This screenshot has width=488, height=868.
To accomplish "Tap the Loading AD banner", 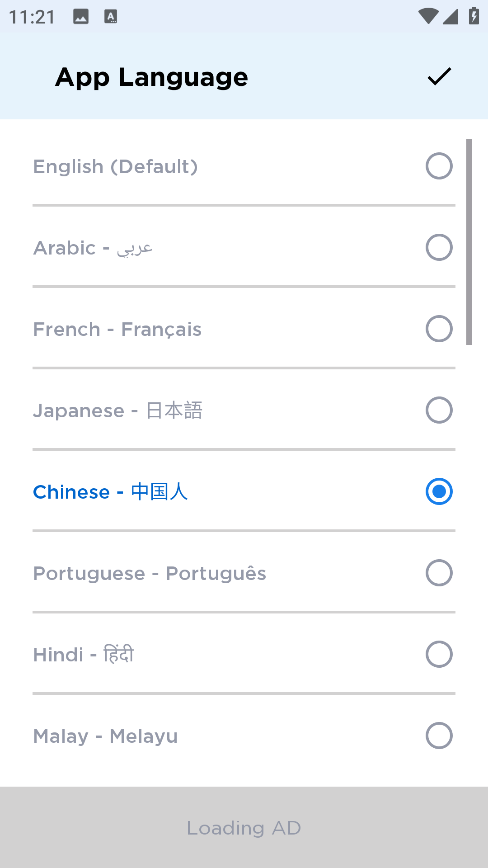I will 244,827.
